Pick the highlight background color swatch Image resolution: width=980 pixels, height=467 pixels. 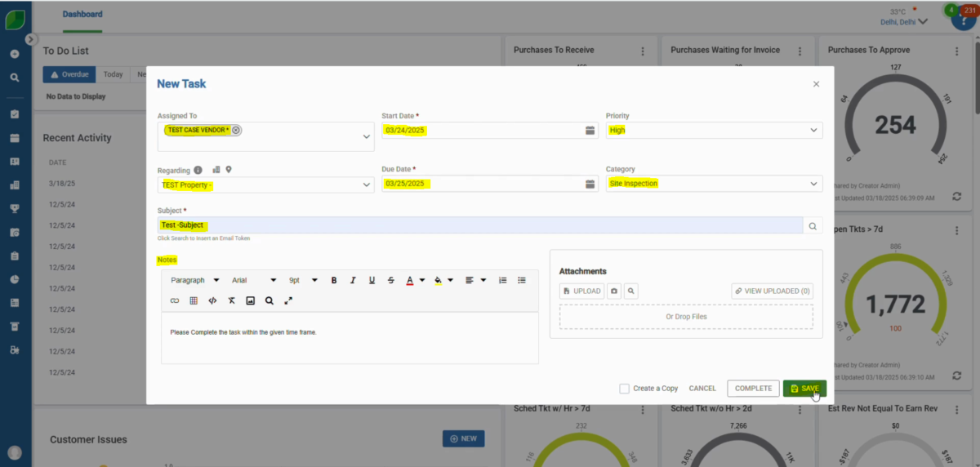click(439, 280)
